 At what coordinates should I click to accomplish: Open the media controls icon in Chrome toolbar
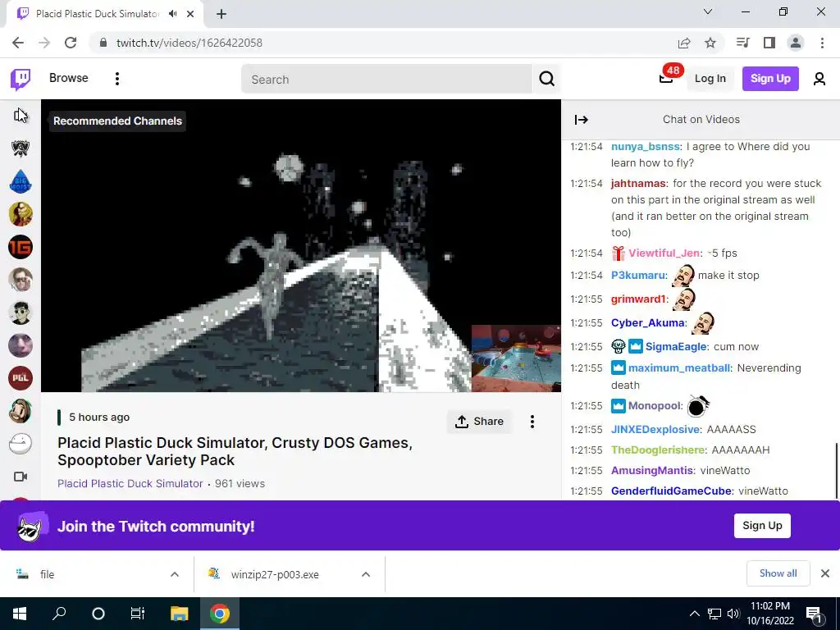[x=742, y=43]
